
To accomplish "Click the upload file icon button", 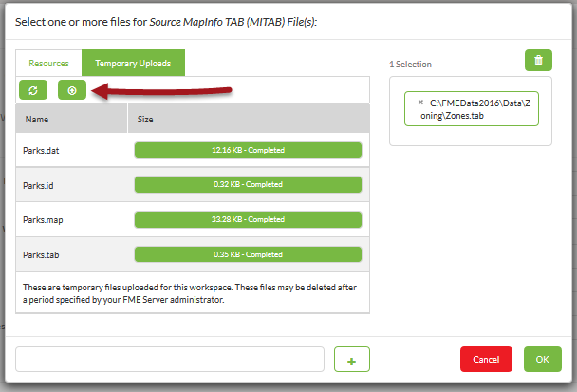I will pyautogui.click(x=72, y=89).
